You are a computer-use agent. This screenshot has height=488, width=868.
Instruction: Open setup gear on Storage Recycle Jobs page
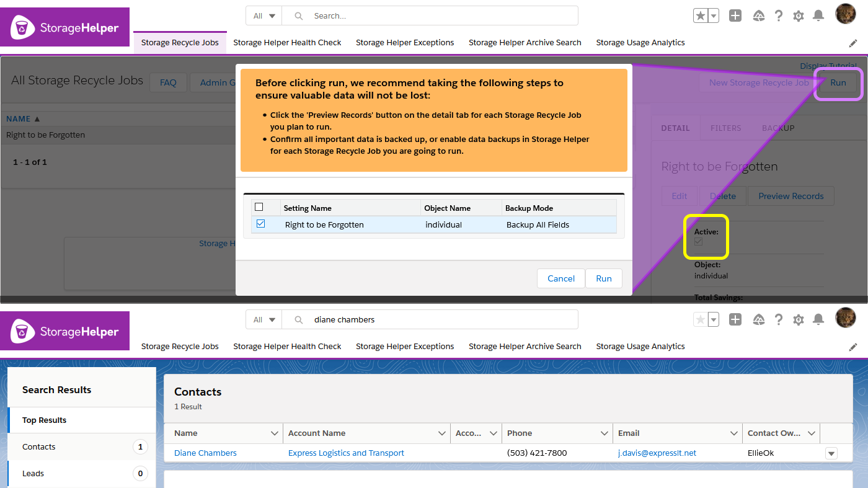point(799,16)
